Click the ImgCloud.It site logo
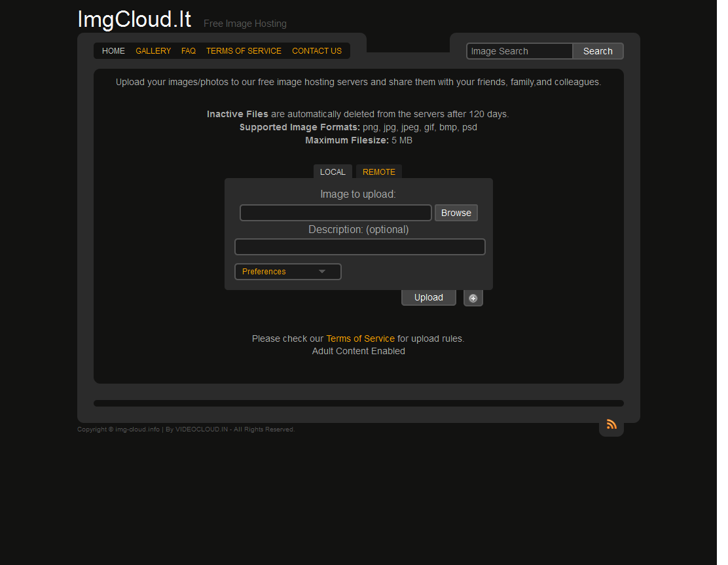This screenshot has width=728, height=565. 134,20
